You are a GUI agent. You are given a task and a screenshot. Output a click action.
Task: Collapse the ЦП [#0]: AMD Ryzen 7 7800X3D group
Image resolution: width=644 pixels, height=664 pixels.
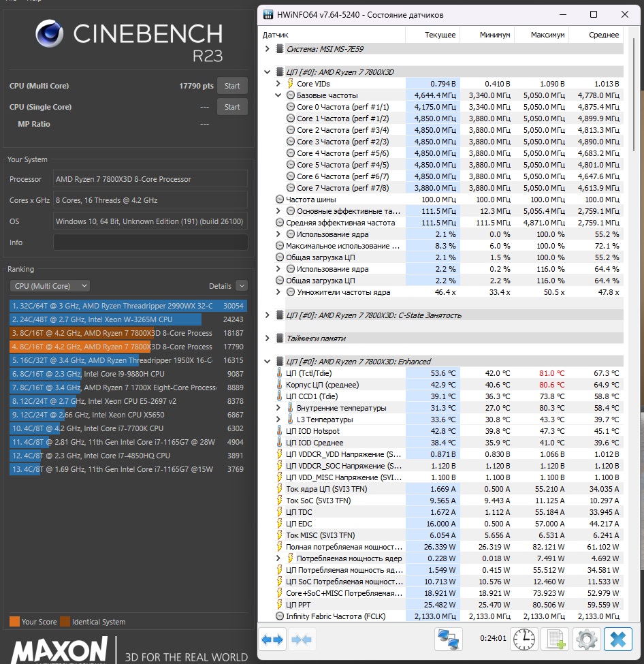click(267, 72)
